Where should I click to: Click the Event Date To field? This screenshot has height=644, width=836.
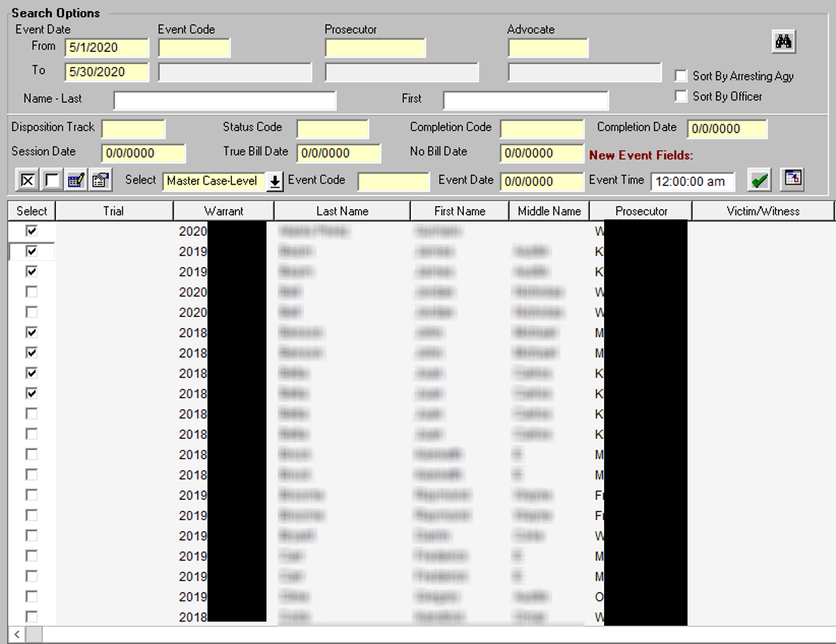(x=106, y=72)
